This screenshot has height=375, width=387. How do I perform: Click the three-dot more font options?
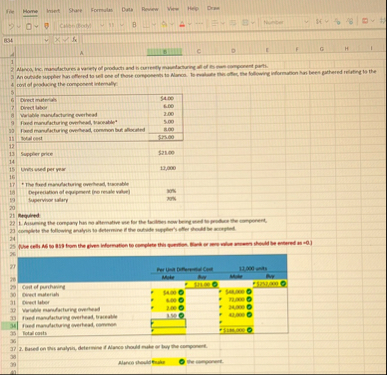(199, 25)
